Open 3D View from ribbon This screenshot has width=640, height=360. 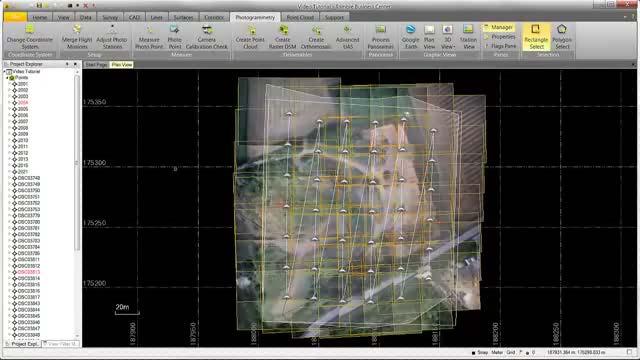(x=447, y=37)
